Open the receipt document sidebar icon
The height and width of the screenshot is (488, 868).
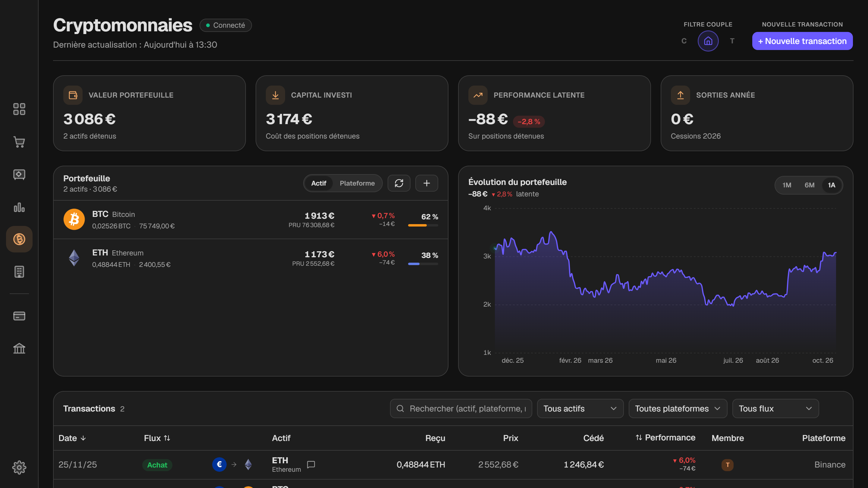19,272
